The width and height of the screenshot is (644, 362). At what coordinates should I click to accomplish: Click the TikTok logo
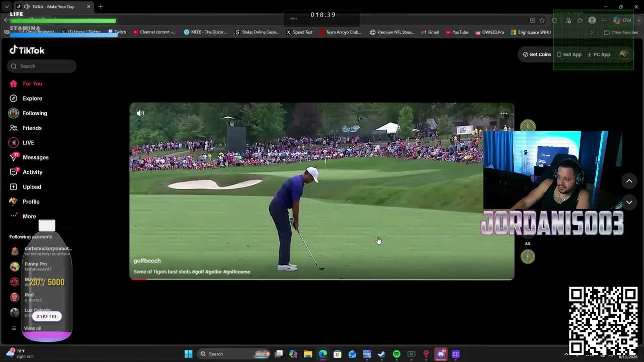pyautogui.click(x=27, y=50)
